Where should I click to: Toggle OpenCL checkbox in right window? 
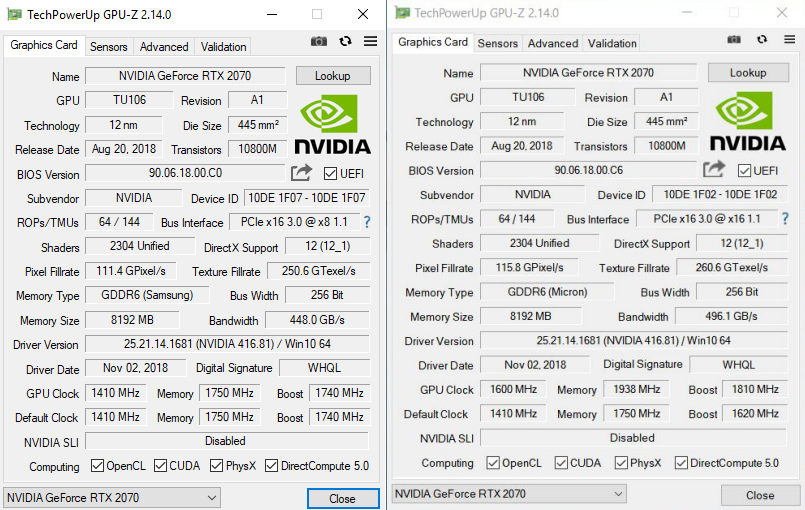(493, 463)
